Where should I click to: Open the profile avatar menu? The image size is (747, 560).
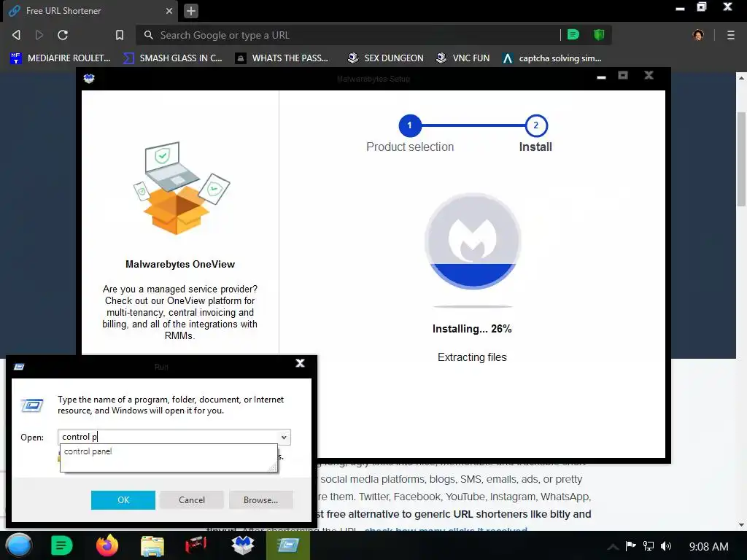[698, 35]
